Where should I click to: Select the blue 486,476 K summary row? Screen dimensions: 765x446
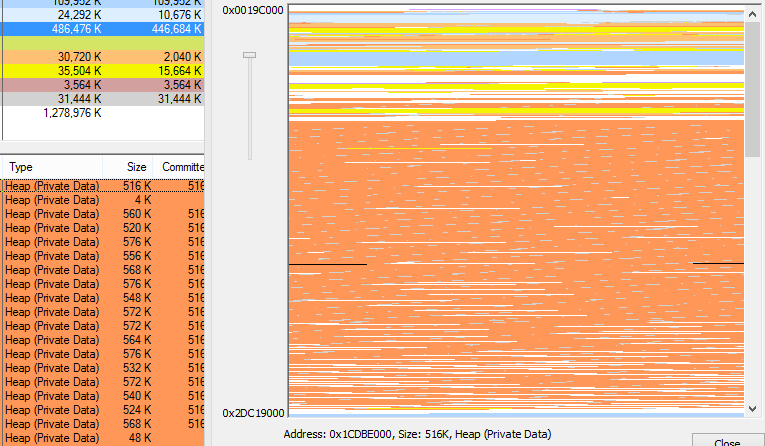point(100,29)
